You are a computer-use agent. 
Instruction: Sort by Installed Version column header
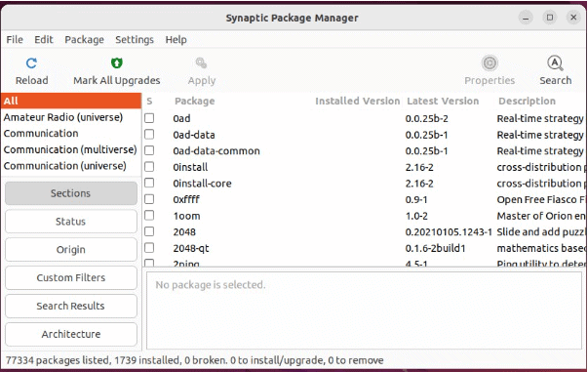pyautogui.click(x=357, y=101)
